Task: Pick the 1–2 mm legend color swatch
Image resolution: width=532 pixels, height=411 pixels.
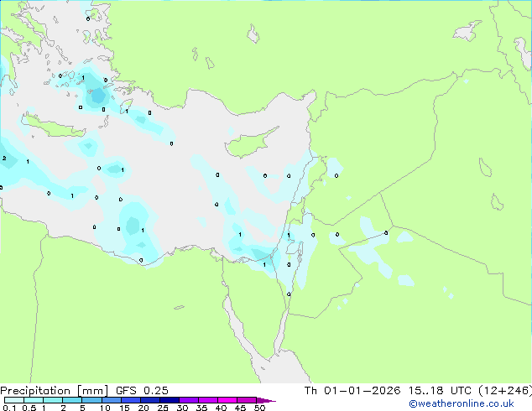Action: pos(53,400)
